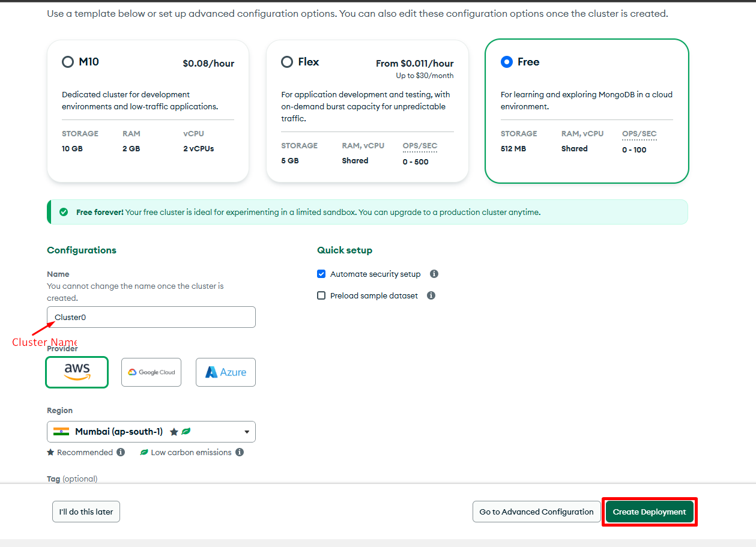Select the Free cluster radio button
This screenshot has height=547, width=756.
pos(507,62)
